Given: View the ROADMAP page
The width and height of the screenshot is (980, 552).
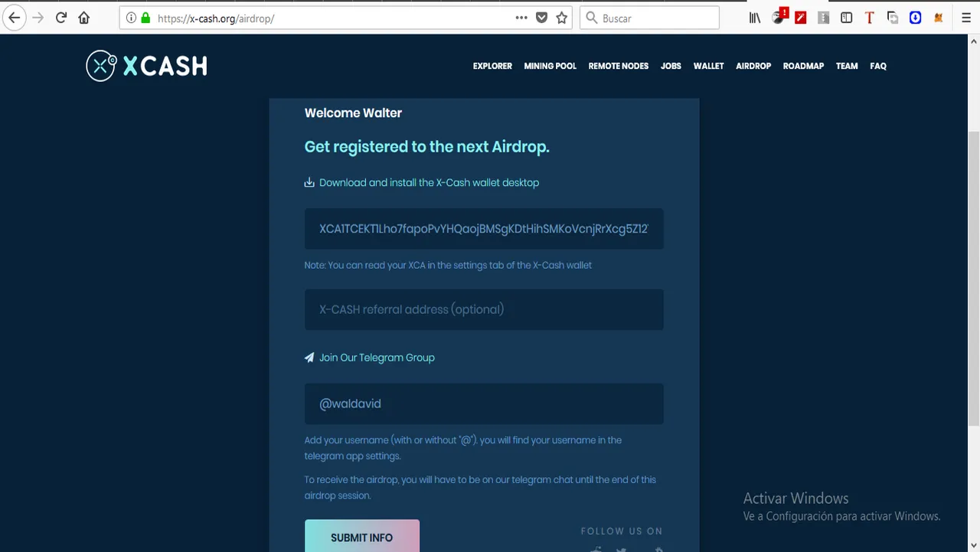Looking at the screenshot, I should coord(803,66).
